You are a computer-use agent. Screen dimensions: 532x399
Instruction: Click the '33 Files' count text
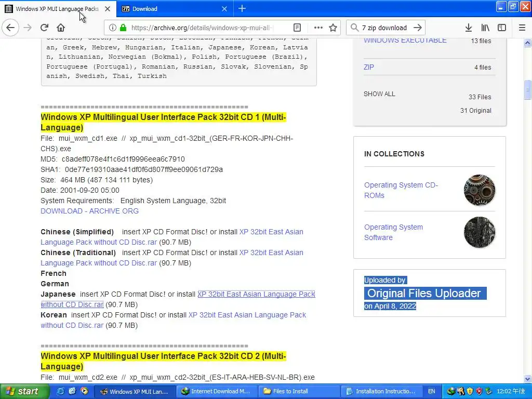point(480,97)
